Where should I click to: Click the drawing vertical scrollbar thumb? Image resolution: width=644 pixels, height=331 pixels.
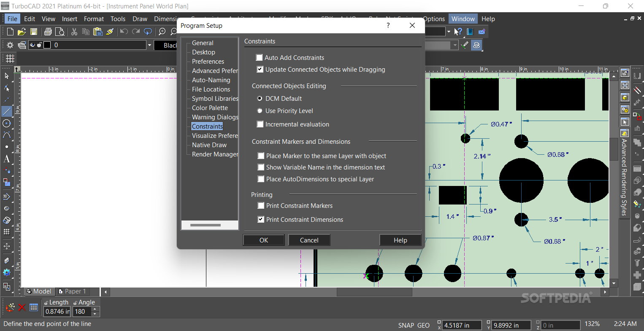[614, 148]
